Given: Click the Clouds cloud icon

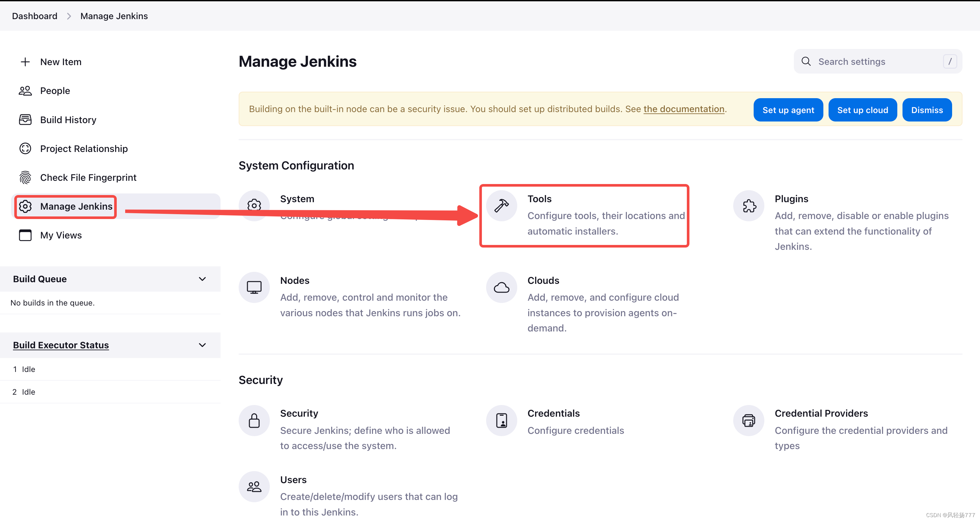Looking at the screenshot, I should coord(501,287).
